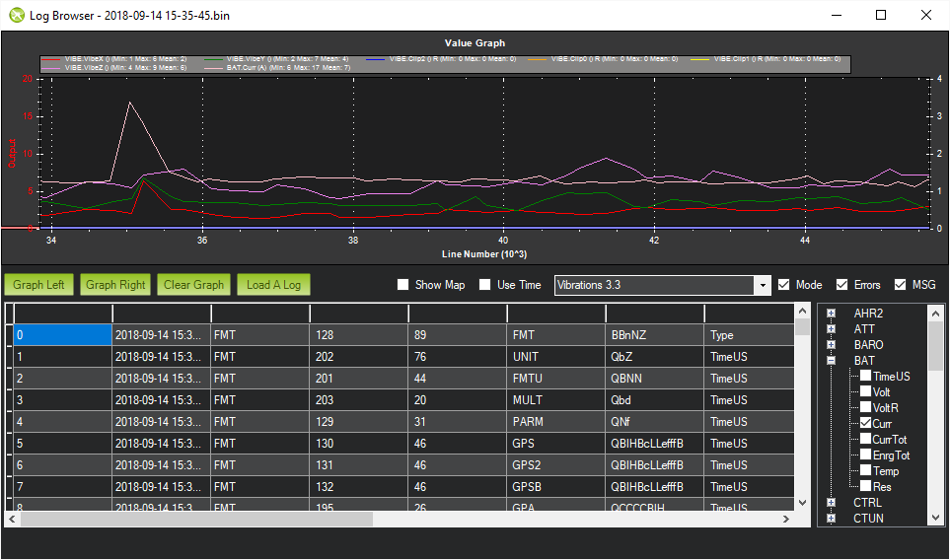Select the CTUN tree label
Viewport: 950px width, 560px height.
pyautogui.click(x=868, y=519)
